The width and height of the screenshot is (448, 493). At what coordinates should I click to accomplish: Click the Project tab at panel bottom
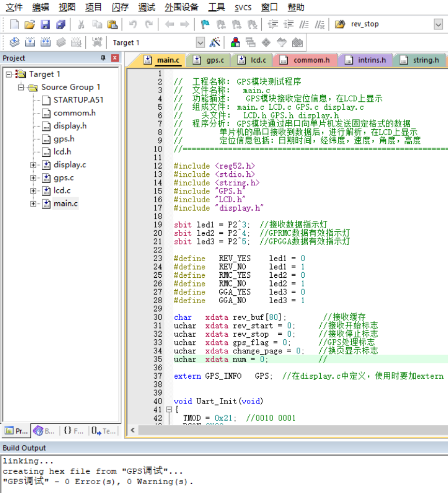point(17,431)
